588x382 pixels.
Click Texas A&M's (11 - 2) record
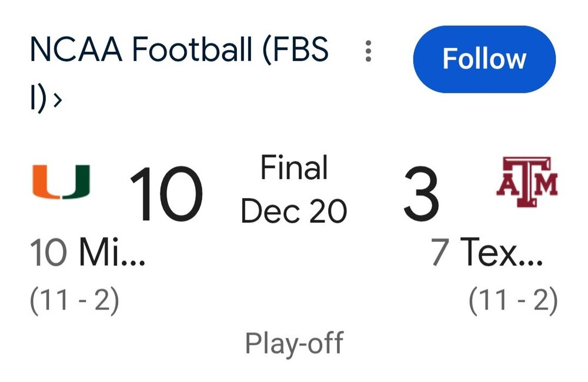click(513, 301)
